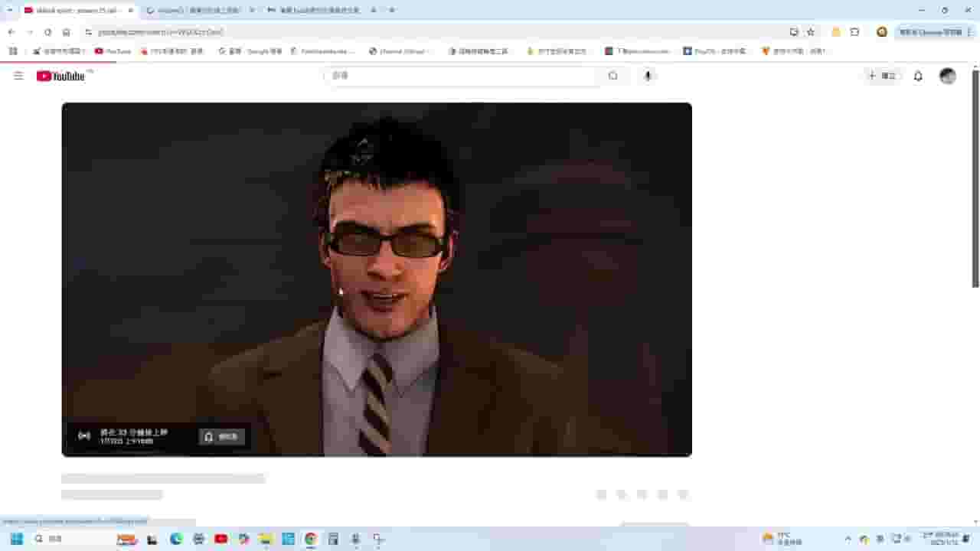Open the YouTube bookmark in bookmarks bar

coord(113,51)
